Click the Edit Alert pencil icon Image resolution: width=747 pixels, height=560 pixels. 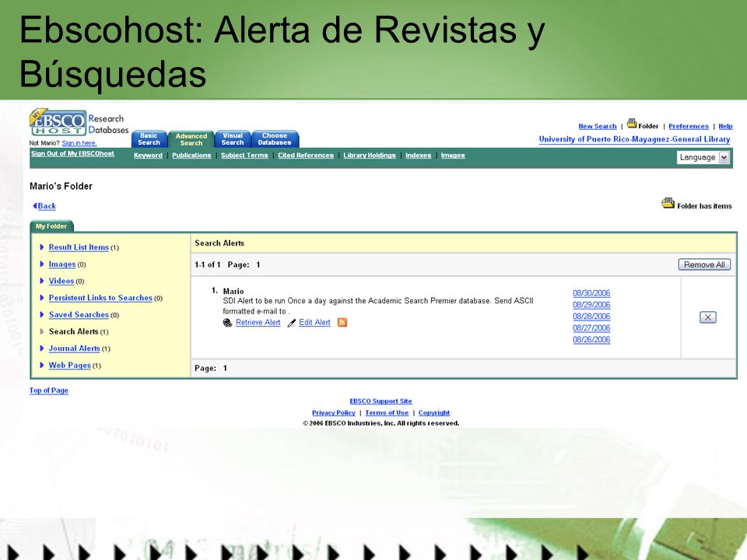coord(292,323)
